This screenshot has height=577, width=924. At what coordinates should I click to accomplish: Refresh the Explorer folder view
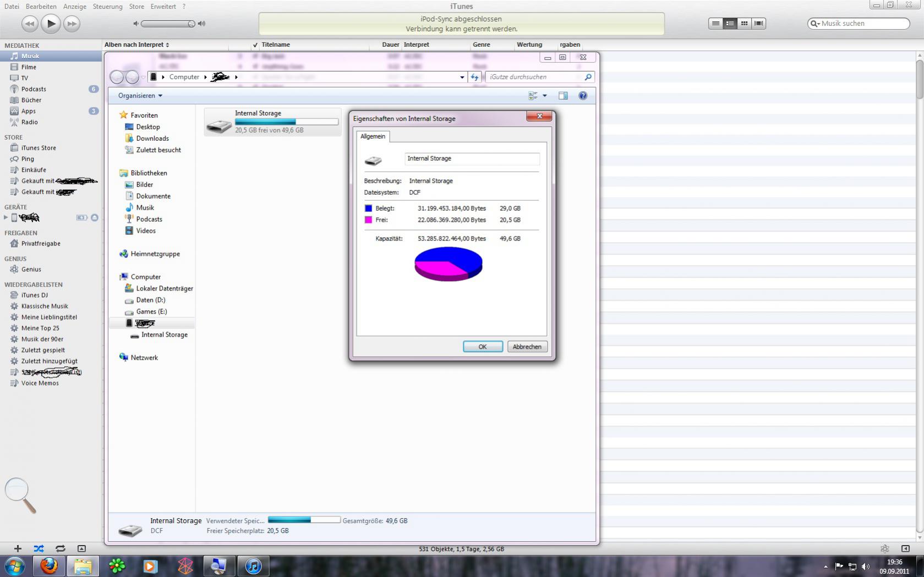tap(475, 77)
